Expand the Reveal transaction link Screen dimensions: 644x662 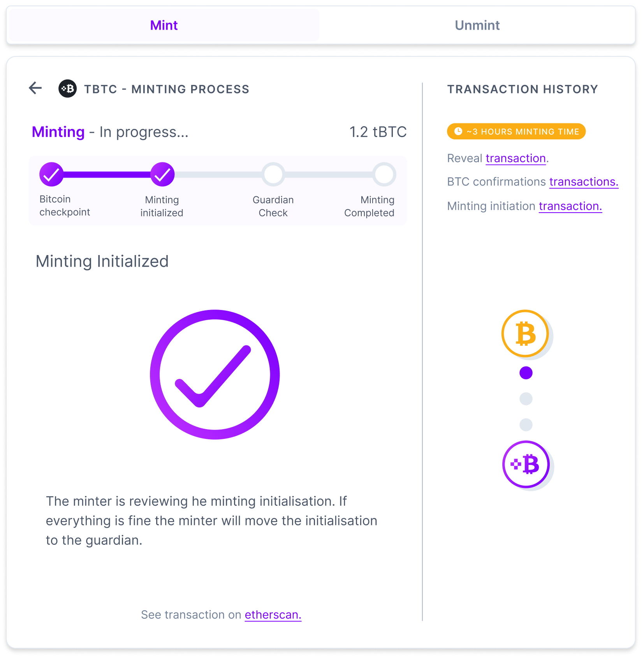coord(516,158)
